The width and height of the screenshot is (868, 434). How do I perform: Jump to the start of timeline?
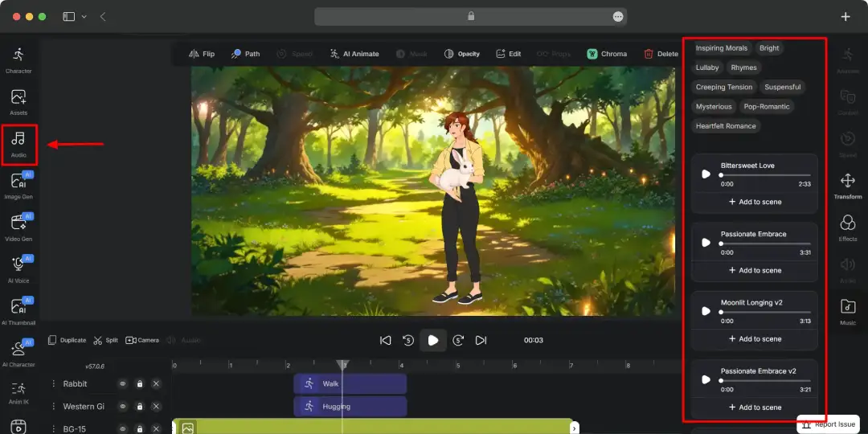click(386, 341)
